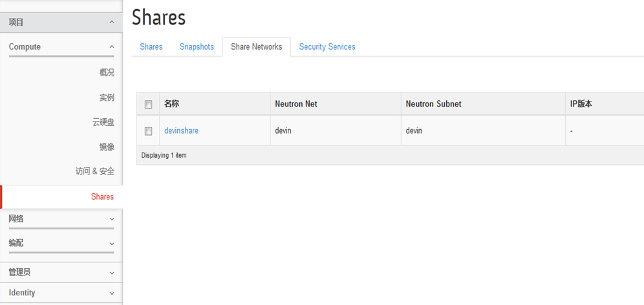Image resolution: width=644 pixels, height=305 pixels.
Task: Switch to the Shares tab
Action: click(151, 47)
